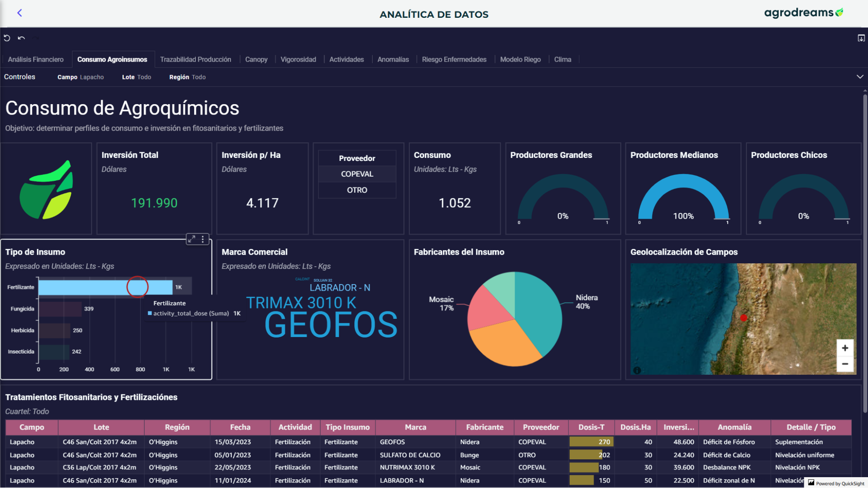868x488 pixels.
Task: Click the Inversión p/ Ha value 4.117
Action: pyautogui.click(x=262, y=203)
